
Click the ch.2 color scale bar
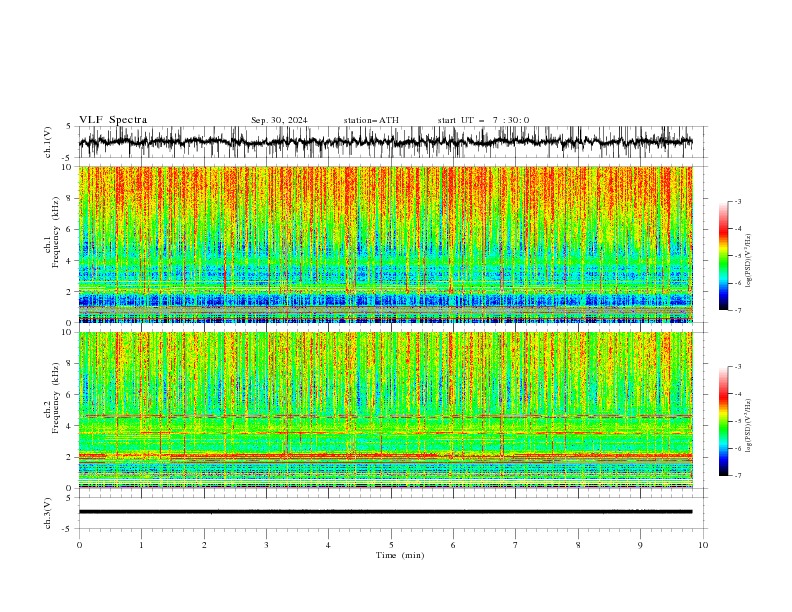click(x=723, y=421)
